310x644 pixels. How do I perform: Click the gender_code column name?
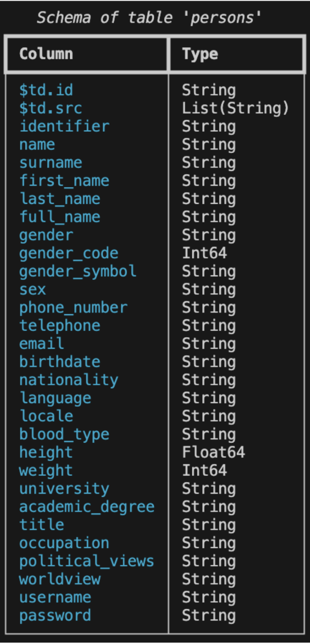pyautogui.click(x=68, y=253)
